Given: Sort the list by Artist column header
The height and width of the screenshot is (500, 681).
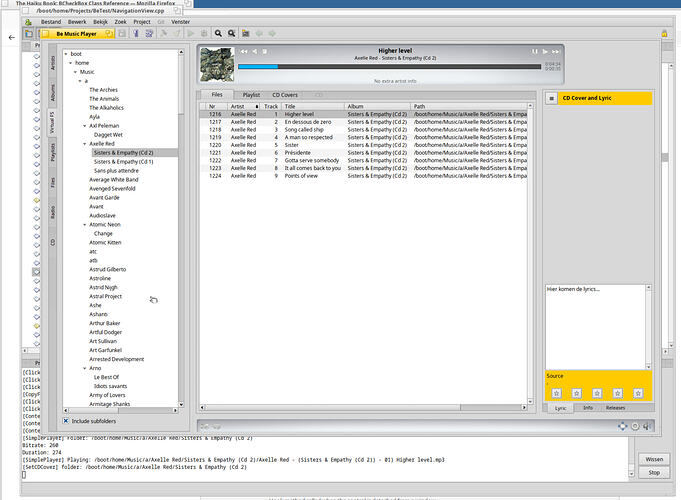Looking at the screenshot, I should pyautogui.click(x=243, y=106).
